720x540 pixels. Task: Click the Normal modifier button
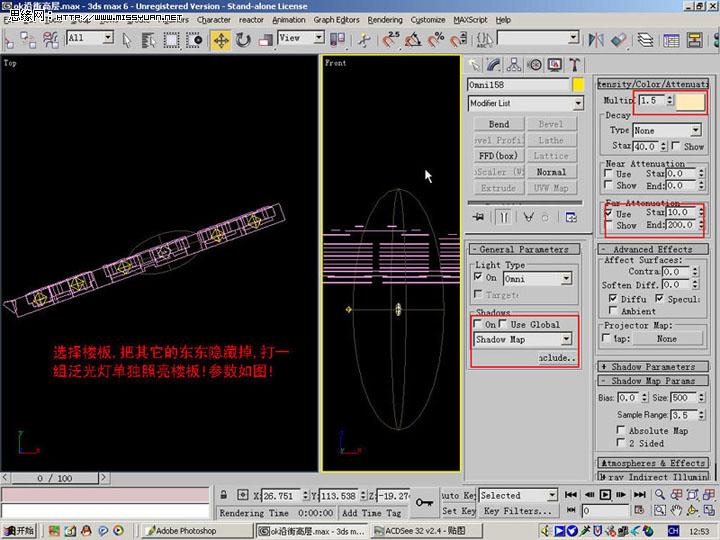click(551, 172)
